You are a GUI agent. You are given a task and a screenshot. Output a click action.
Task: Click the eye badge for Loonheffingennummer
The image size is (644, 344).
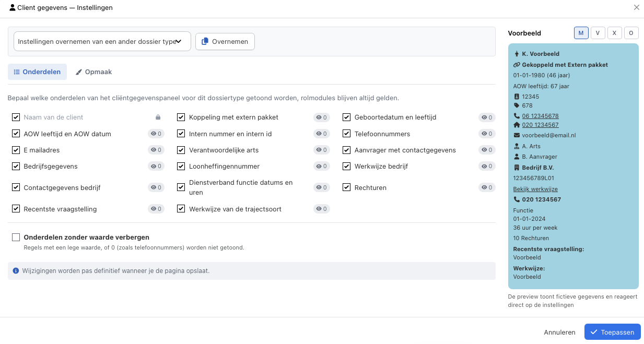click(322, 167)
